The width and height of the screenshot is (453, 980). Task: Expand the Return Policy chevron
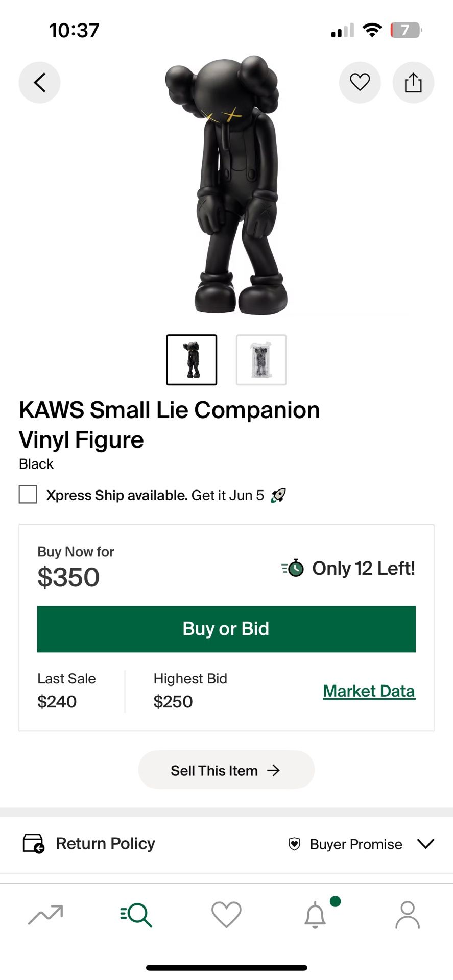point(425,844)
